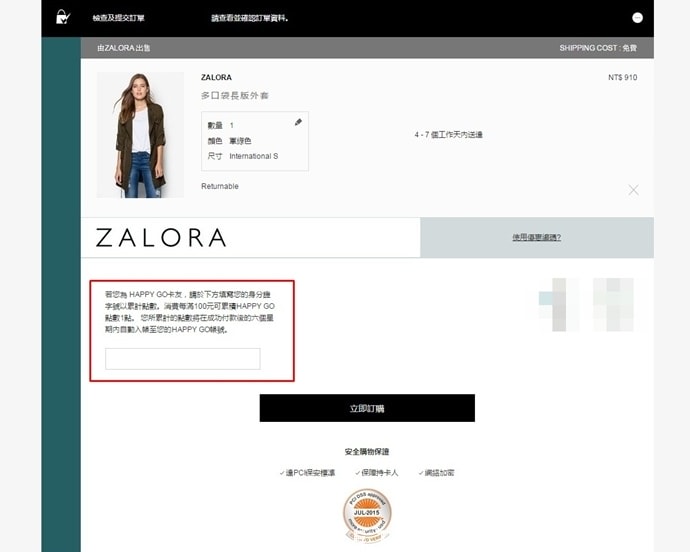
Task: Click the ZALORA logo
Action: 161,238
